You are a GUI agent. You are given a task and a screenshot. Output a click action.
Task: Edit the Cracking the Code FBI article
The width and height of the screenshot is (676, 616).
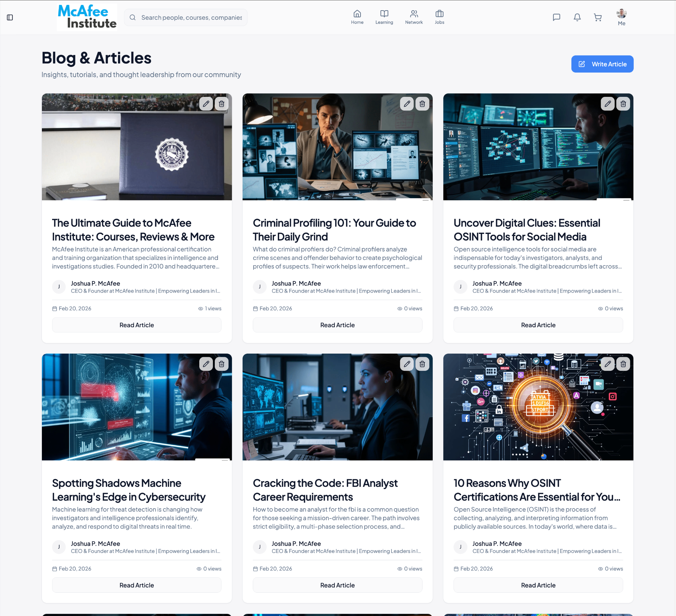point(407,364)
